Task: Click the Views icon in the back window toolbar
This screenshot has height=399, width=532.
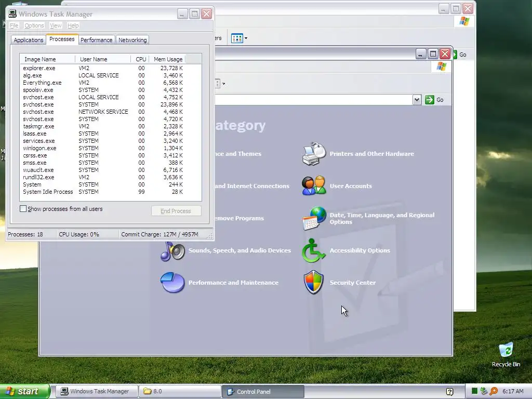Action: tap(237, 38)
